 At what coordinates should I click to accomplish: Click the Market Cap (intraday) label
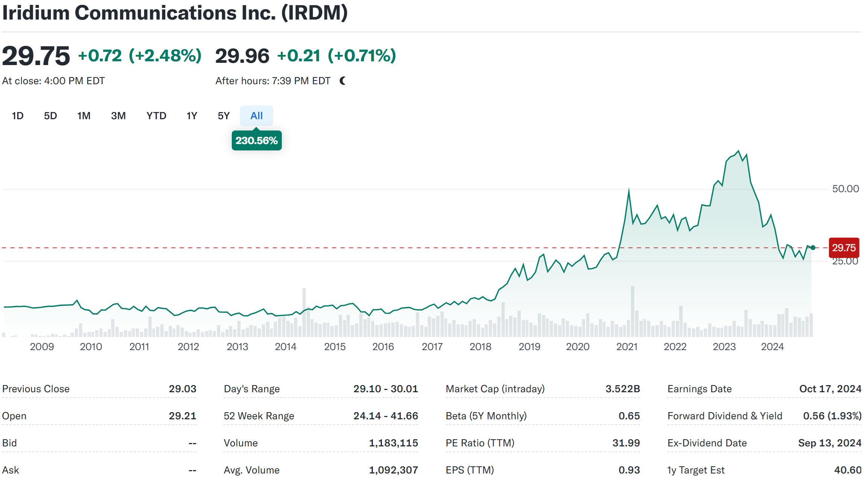[495, 389]
